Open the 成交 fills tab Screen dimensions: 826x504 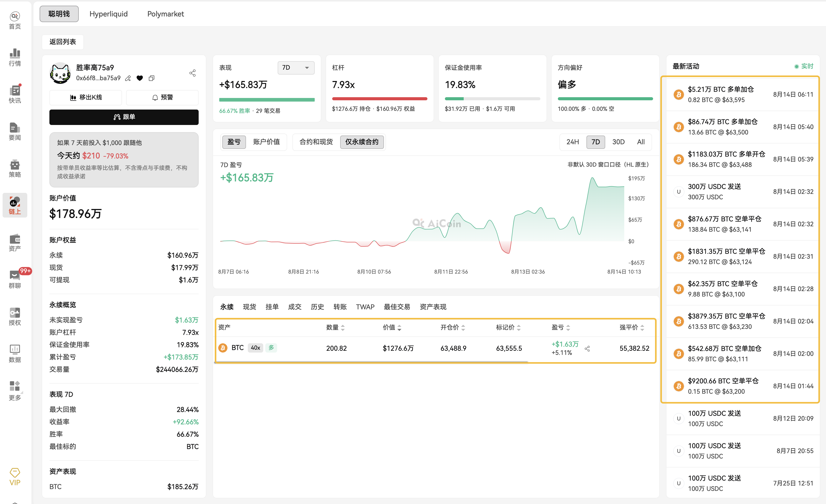click(x=295, y=307)
